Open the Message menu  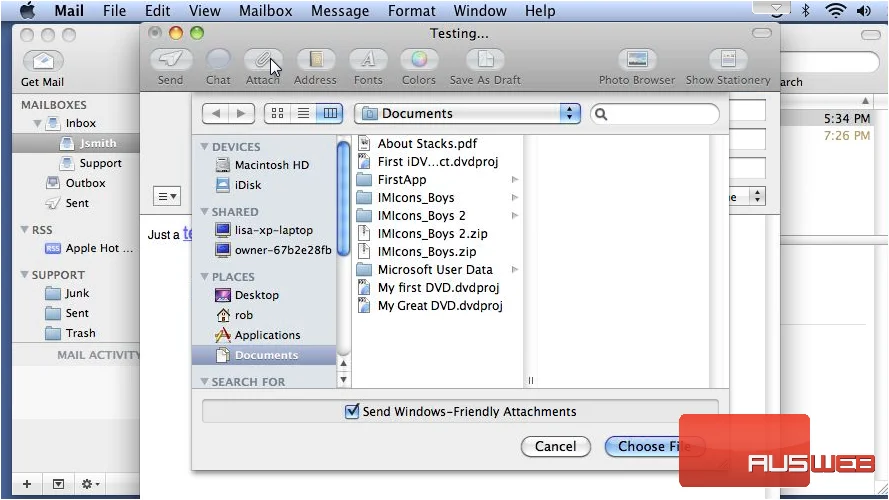(340, 11)
